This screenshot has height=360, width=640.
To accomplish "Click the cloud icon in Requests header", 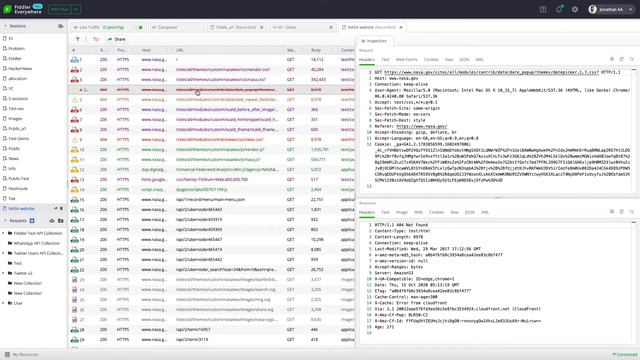I will point(52,221).
